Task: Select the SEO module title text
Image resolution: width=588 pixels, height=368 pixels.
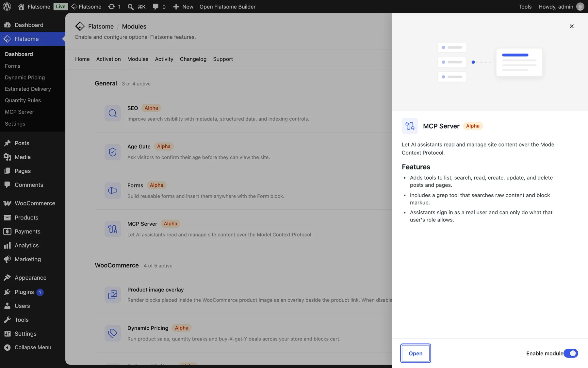Action: 133,108
